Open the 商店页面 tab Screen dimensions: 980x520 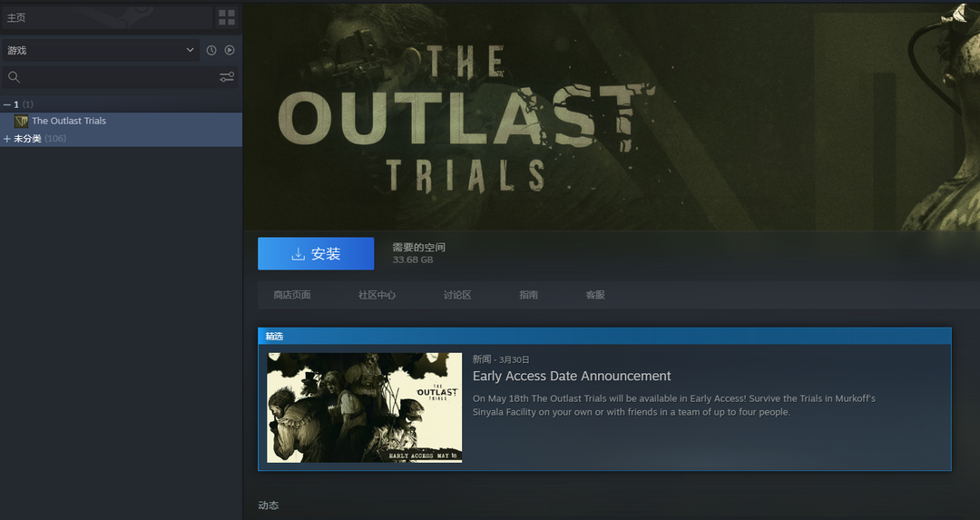tap(292, 295)
